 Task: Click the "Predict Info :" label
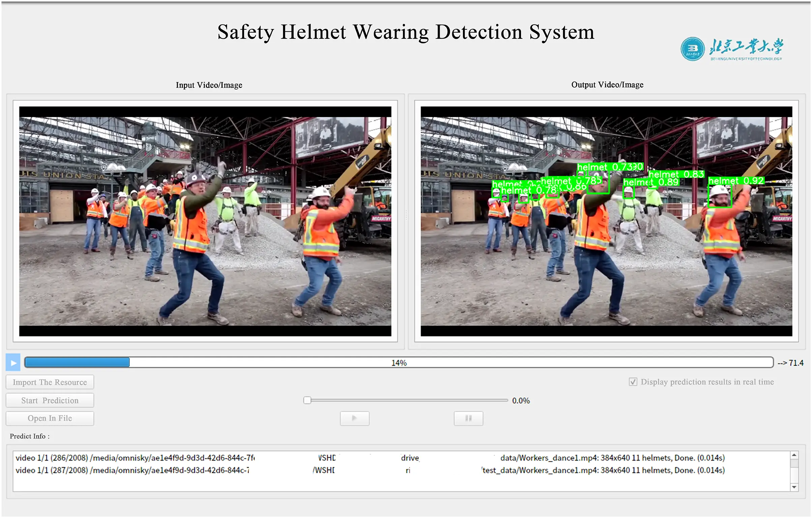tap(29, 436)
